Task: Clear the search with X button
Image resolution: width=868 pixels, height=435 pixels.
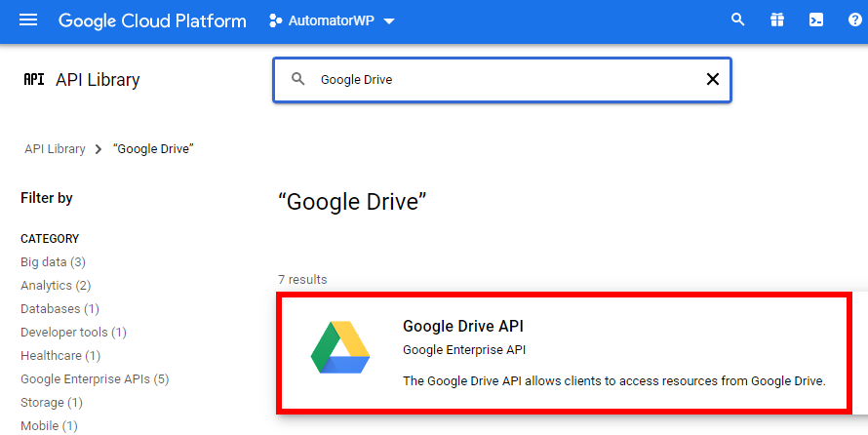Action: tap(713, 79)
